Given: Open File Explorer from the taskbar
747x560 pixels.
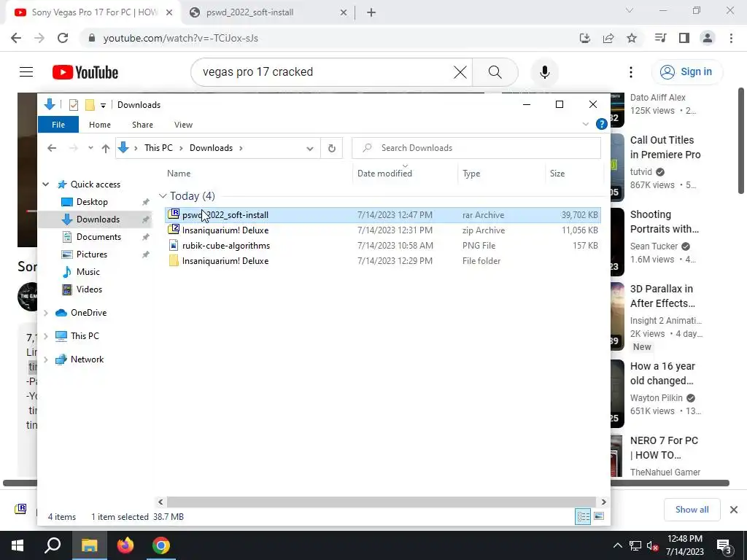Looking at the screenshot, I should 89,545.
